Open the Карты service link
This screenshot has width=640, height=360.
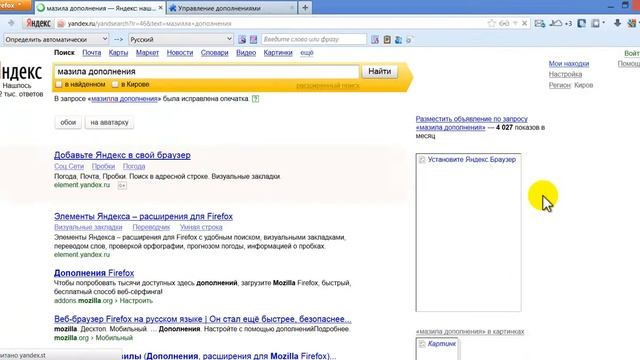118,53
